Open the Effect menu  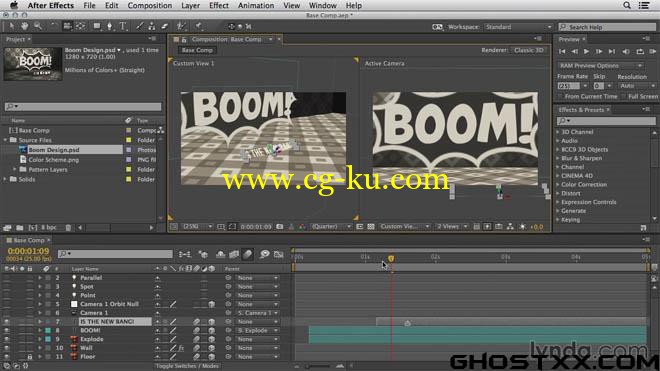click(x=218, y=5)
